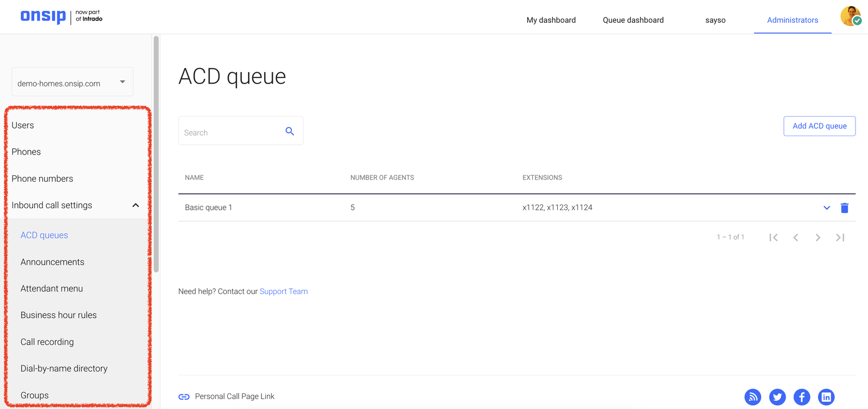Collapse the Inbound call settings section

click(135, 206)
